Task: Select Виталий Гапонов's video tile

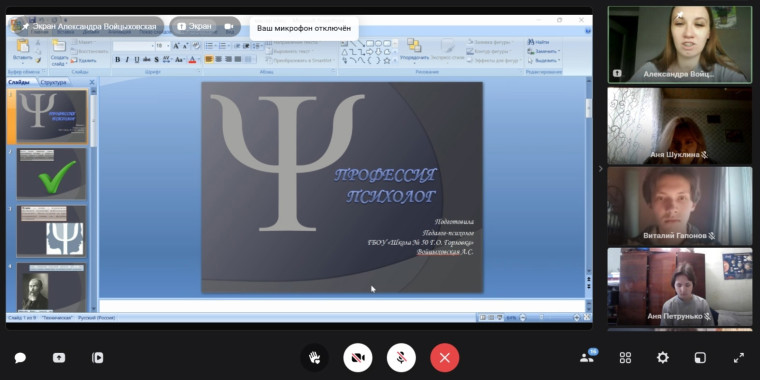Action: pos(680,206)
